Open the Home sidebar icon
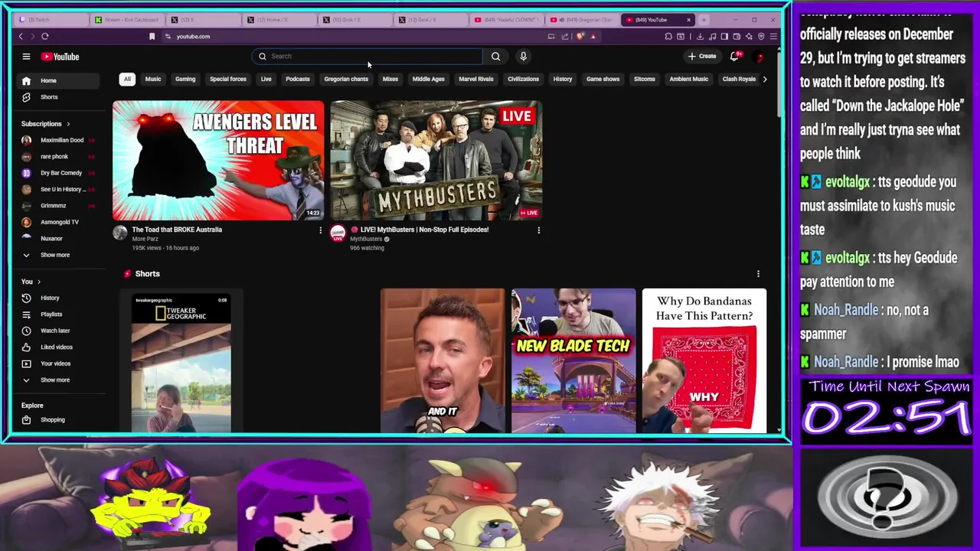 [26, 80]
